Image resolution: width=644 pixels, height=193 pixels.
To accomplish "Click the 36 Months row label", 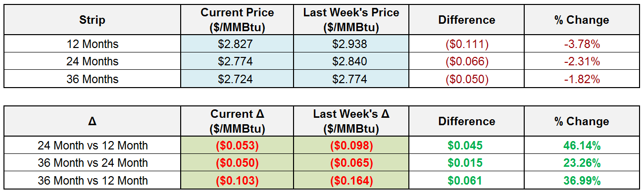I will [93, 79].
